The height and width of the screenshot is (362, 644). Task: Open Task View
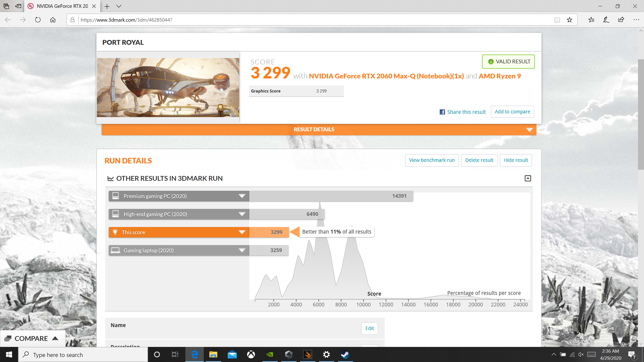[x=175, y=354]
